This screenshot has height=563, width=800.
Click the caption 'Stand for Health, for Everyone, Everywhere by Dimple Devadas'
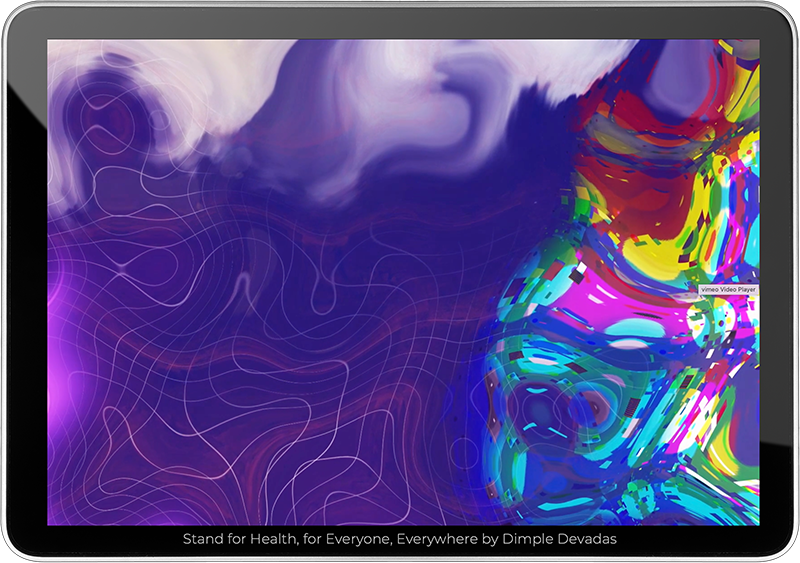coord(399,539)
